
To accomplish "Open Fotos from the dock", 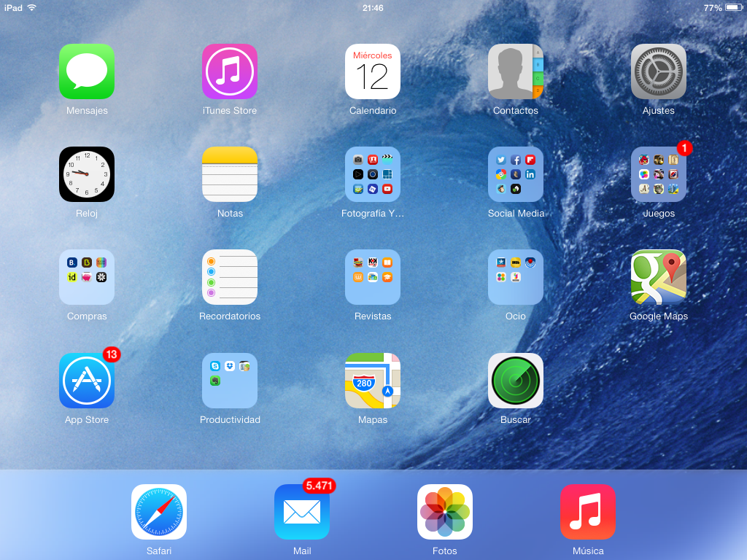I will click(444, 512).
